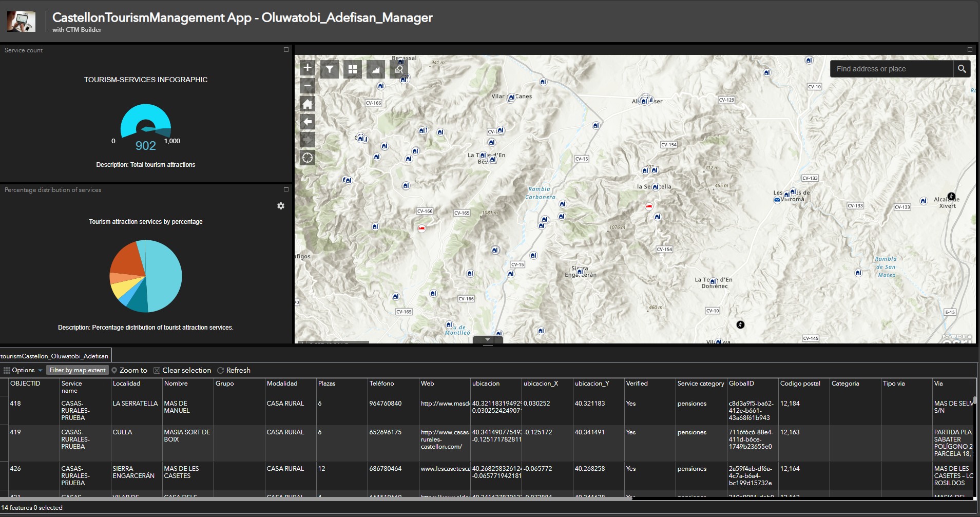Maximize the Service count panel

[286, 50]
